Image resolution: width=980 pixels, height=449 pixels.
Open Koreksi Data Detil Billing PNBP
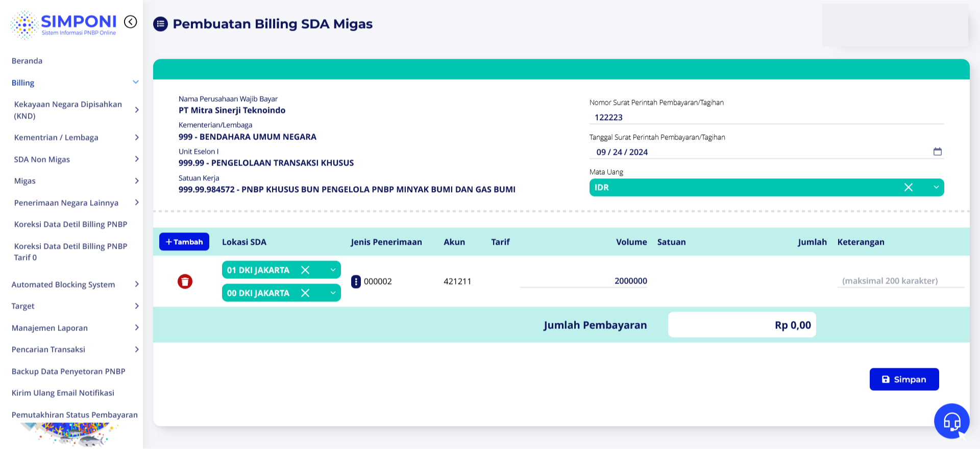(70, 224)
